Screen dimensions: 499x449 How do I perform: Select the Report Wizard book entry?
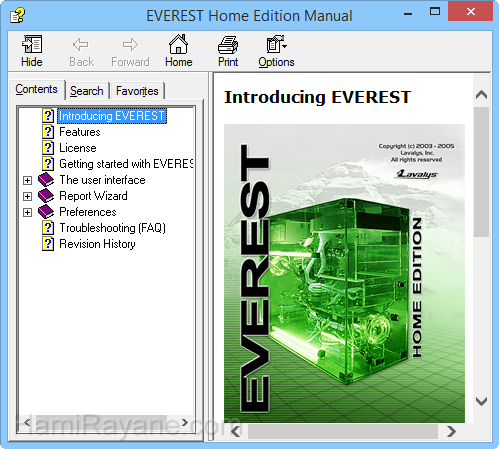point(93,196)
